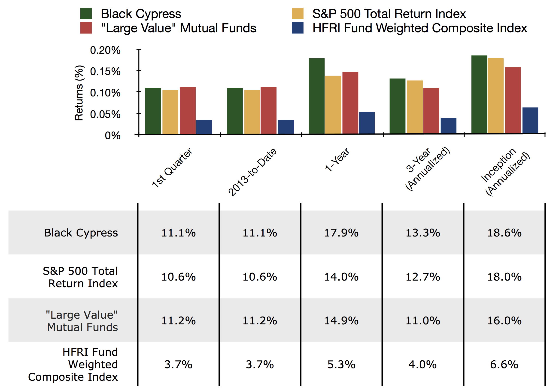
Task: Click the red Large Value legend swatch
Action: [x=86, y=28]
